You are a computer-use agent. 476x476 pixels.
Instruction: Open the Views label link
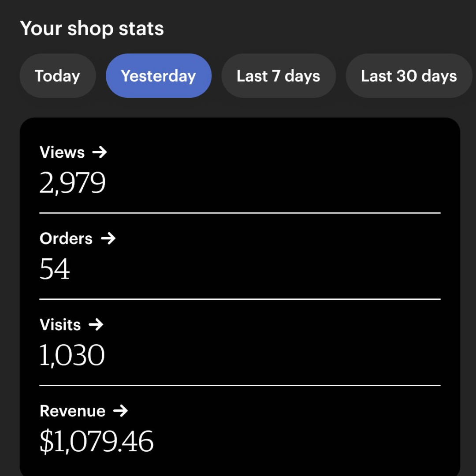pyautogui.click(x=62, y=152)
